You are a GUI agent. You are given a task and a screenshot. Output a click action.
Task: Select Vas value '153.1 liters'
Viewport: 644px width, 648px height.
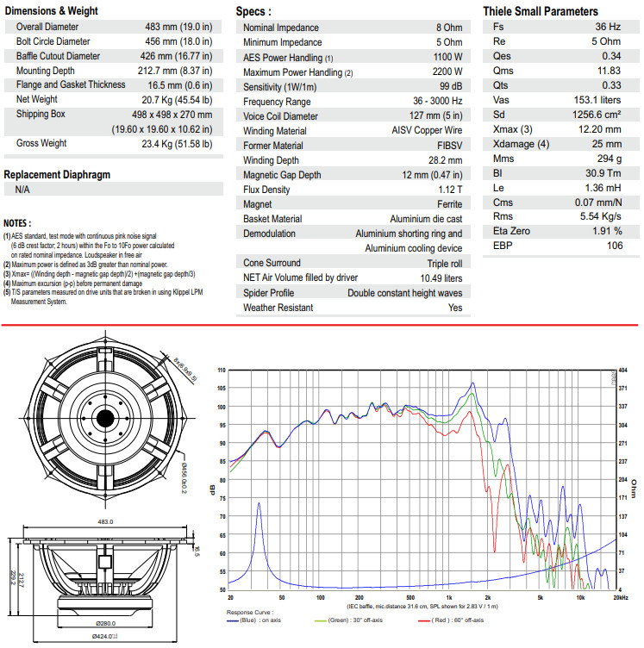pyautogui.click(x=597, y=100)
